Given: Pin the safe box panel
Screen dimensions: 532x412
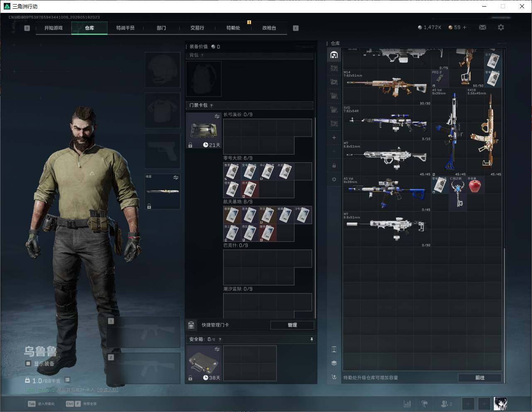Looking at the screenshot, I should coord(312,339).
